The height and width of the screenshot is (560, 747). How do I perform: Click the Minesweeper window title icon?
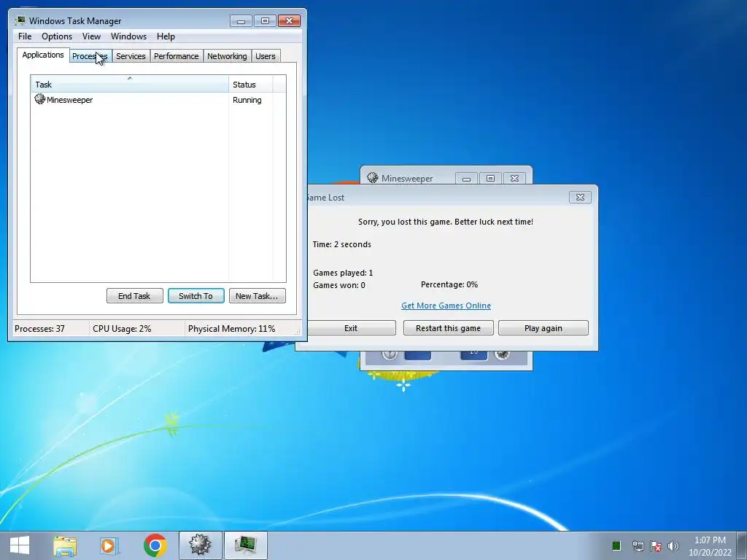pyautogui.click(x=373, y=178)
